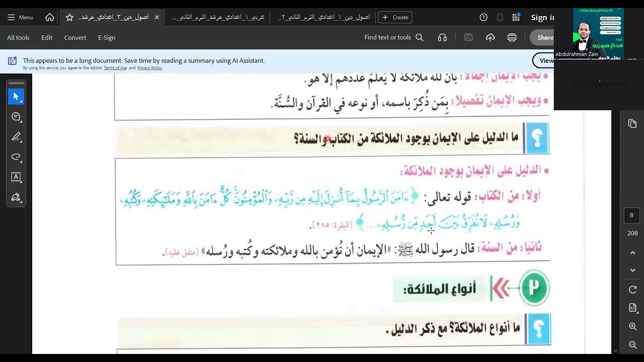Open the E-Sign toolbar item
Viewport: 644px width, 362px height.
[107, 38]
